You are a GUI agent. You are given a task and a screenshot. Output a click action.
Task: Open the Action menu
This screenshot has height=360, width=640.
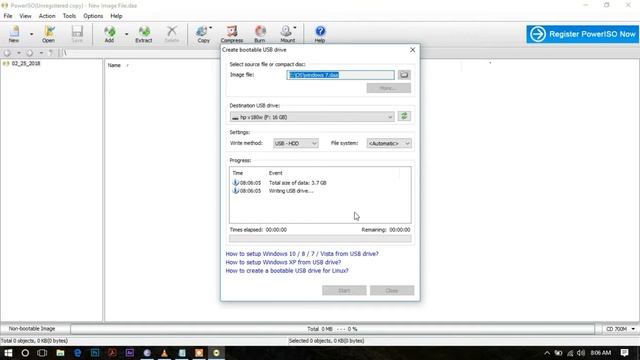point(47,16)
